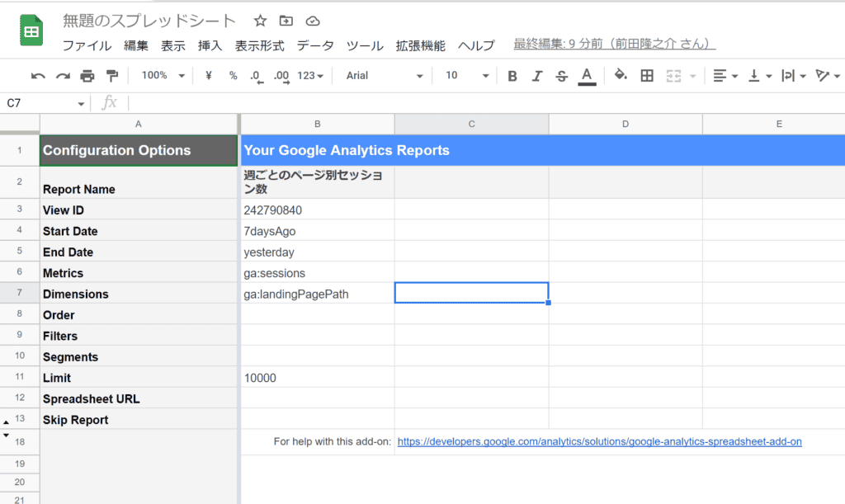Open the vertical align dropdown
This screenshot has width=845, height=504.
[x=760, y=76]
